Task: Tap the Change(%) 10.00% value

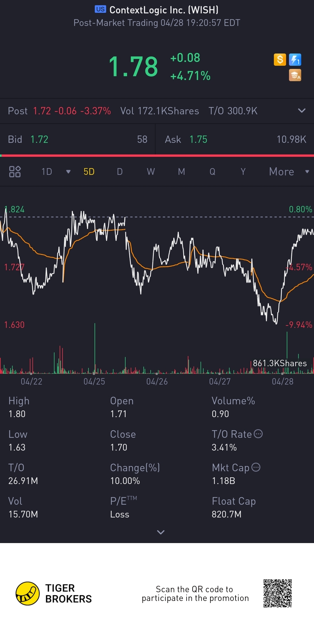Action: click(125, 481)
